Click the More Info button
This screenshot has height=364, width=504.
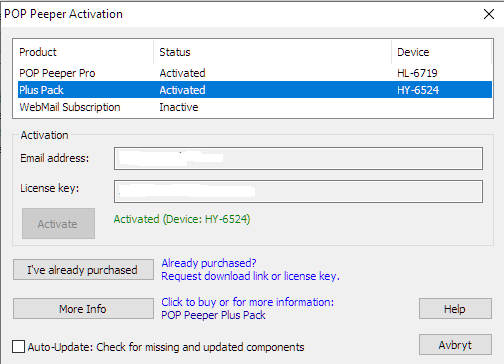(83, 309)
